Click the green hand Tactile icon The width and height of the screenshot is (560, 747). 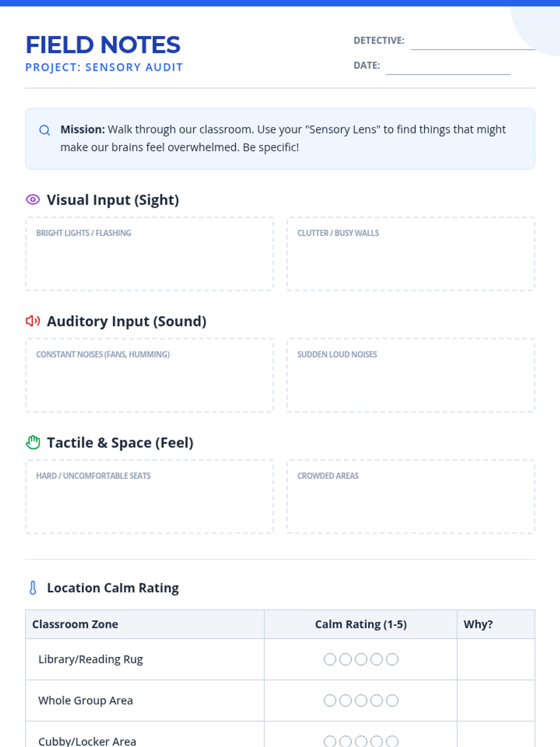[x=33, y=442]
